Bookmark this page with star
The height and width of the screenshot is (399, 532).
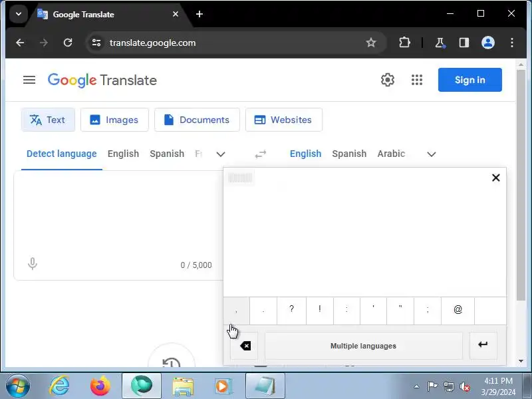pyautogui.click(x=371, y=43)
